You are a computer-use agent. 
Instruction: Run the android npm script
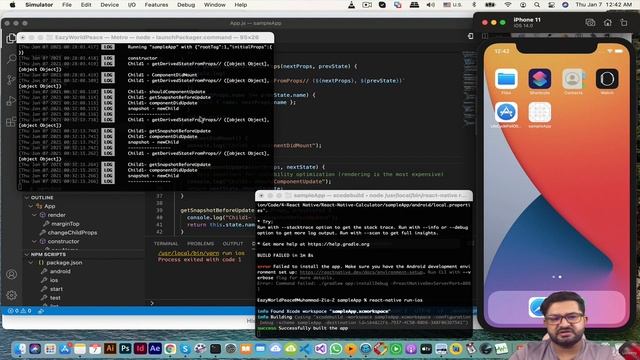pos(60,271)
